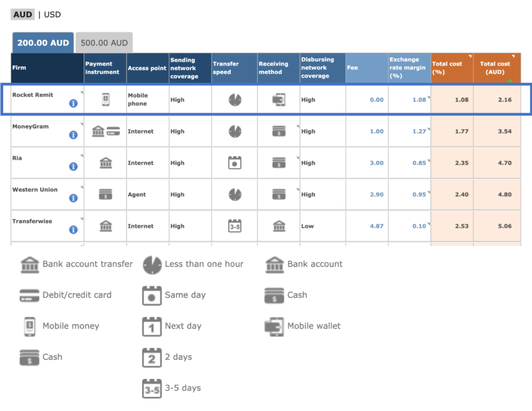Select Rocket Remit mobile money payment icon
The height and width of the screenshot is (411, 532).
[x=105, y=100]
